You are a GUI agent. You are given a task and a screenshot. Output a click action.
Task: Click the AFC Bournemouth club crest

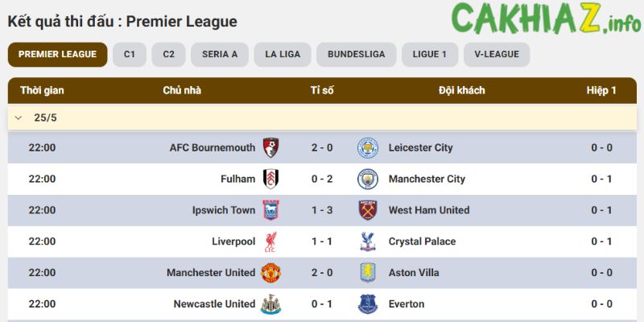270,148
